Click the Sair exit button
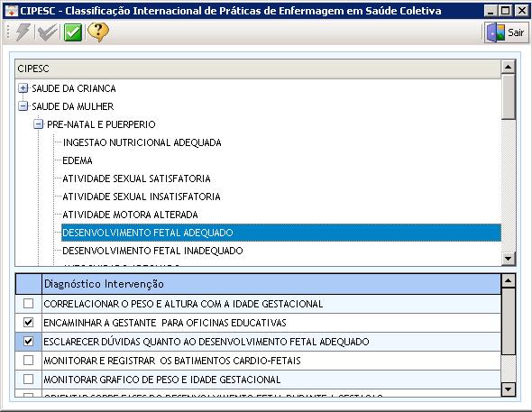 click(x=506, y=32)
